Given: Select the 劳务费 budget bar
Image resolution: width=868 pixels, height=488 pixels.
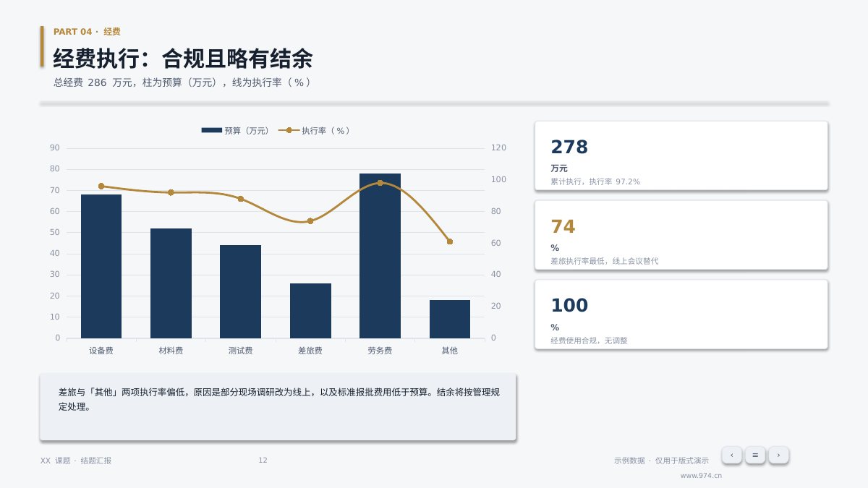Looking at the screenshot, I should [380, 256].
